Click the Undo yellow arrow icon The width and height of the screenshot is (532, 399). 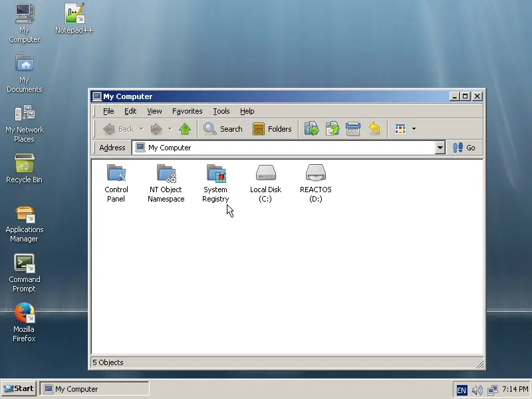click(374, 129)
